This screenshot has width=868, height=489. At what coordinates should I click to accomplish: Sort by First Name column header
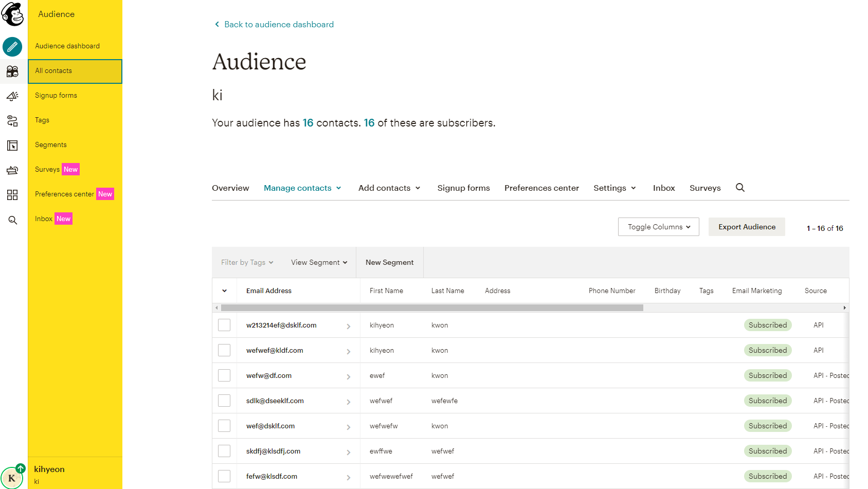pyautogui.click(x=386, y=291)
